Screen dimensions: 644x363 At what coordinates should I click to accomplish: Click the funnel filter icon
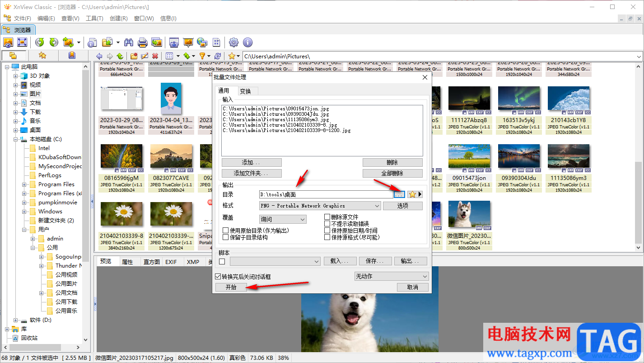tap(202, 56)
